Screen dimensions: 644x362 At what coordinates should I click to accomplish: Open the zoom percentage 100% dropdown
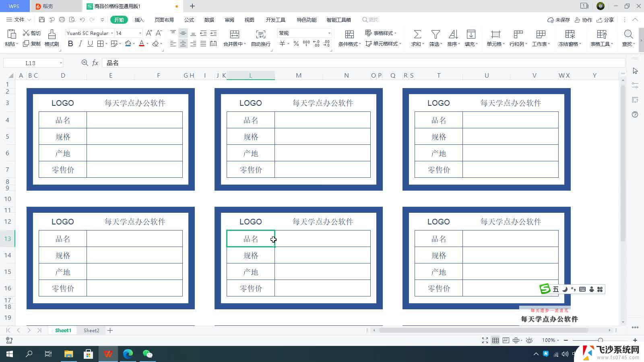click(x=550, y=340)
